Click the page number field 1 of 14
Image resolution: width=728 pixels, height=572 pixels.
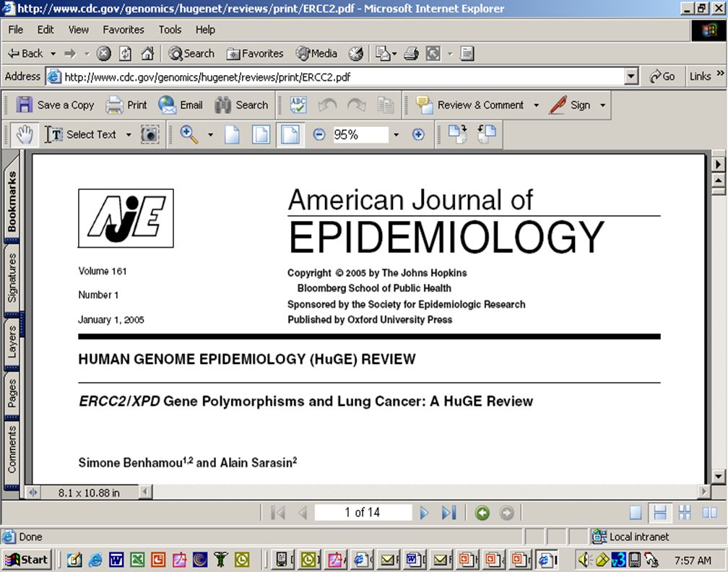363,513
